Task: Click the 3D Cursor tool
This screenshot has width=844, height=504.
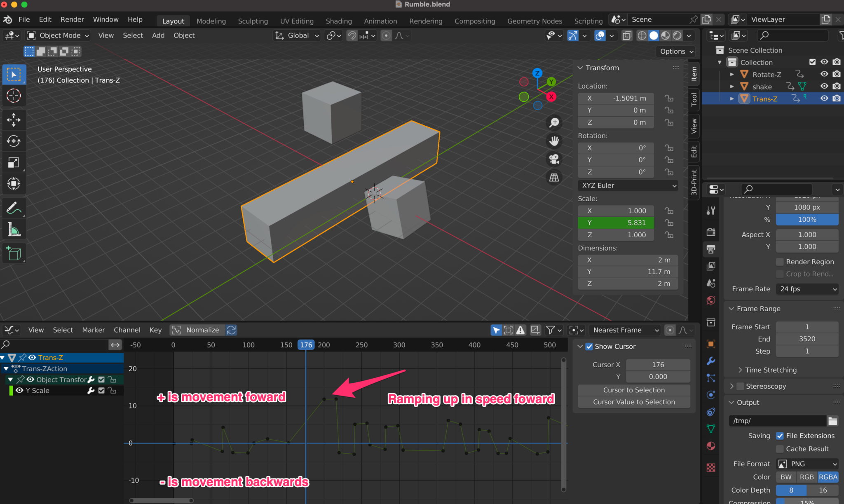Action: pos(14,96)
